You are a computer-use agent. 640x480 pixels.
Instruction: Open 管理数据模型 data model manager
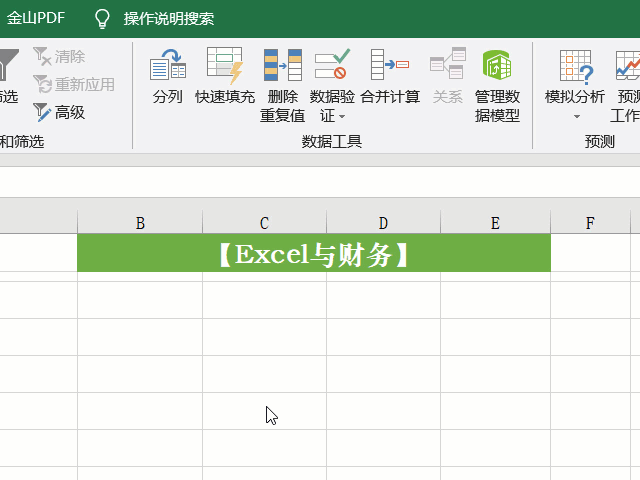coord(497,85)
